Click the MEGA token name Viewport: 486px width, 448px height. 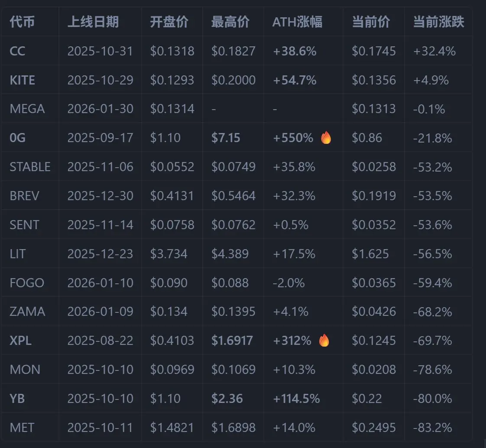tap(27, 109)
